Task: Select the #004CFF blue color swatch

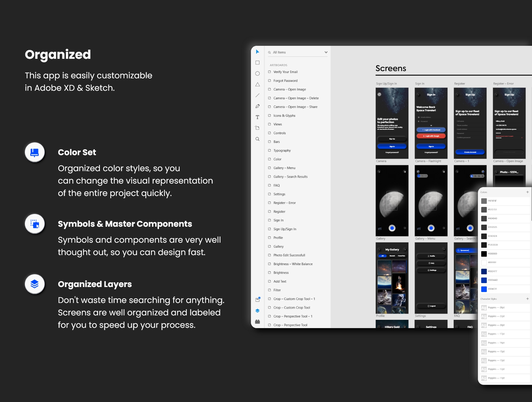Action: pyautogui.click(x=484, y=289)
